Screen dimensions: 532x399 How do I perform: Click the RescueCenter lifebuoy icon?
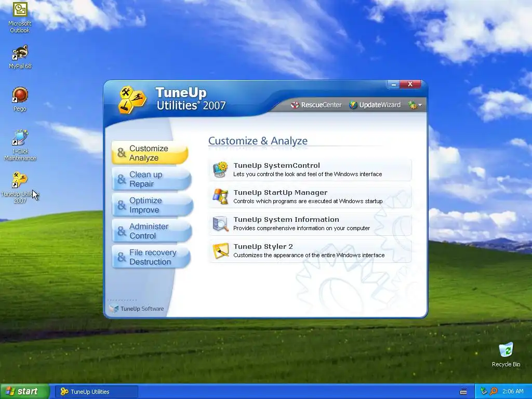pos(295,105)
